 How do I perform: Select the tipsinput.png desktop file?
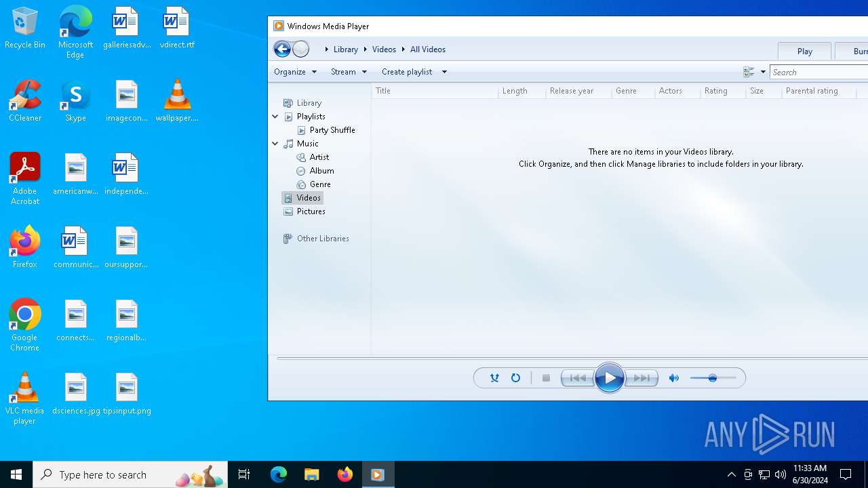point(127,394)
